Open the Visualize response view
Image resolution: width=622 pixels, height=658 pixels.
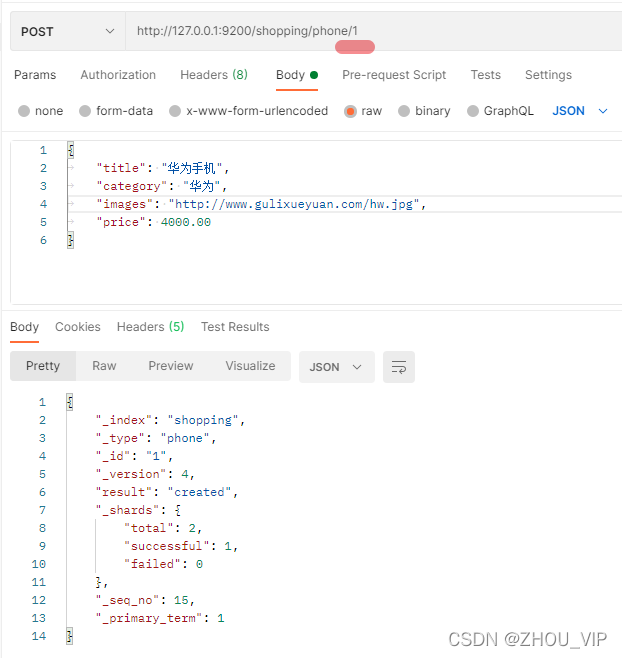[250, 366]
